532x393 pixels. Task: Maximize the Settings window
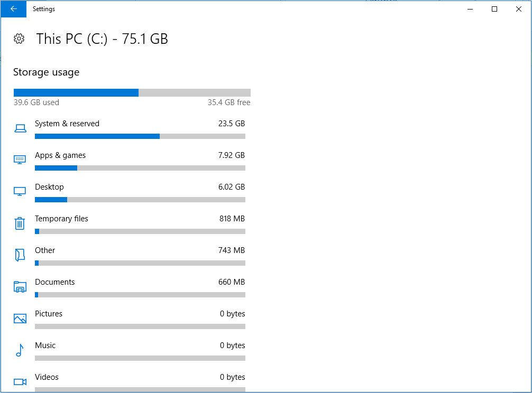click(494, 9)
